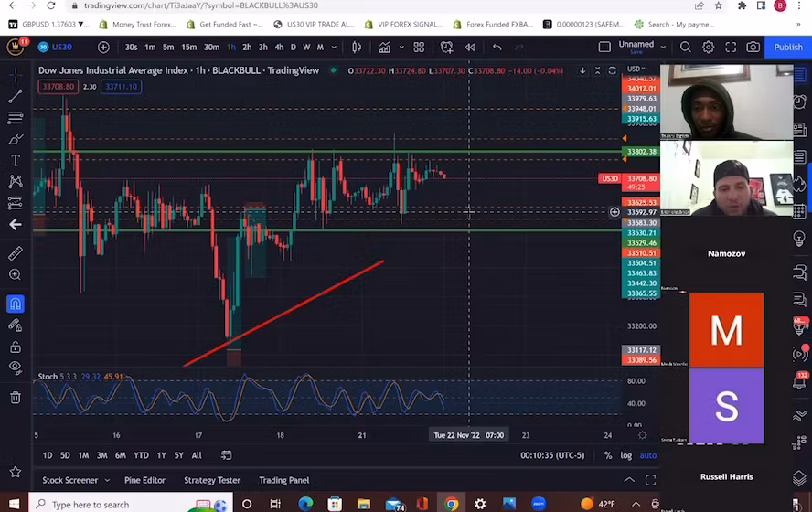812x512 pixels.
Task: Toggle Magnet mode for drawings
Action: coord(16,304)
